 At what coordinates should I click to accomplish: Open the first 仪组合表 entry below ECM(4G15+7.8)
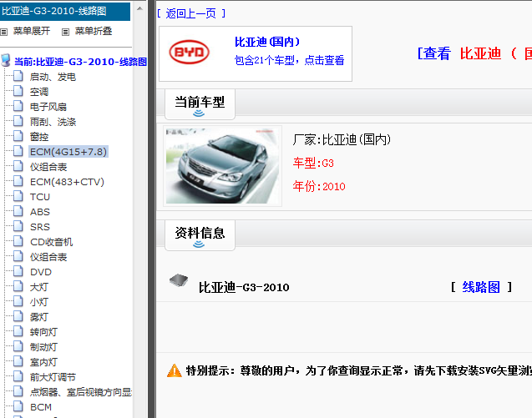[x=48, y=167]
